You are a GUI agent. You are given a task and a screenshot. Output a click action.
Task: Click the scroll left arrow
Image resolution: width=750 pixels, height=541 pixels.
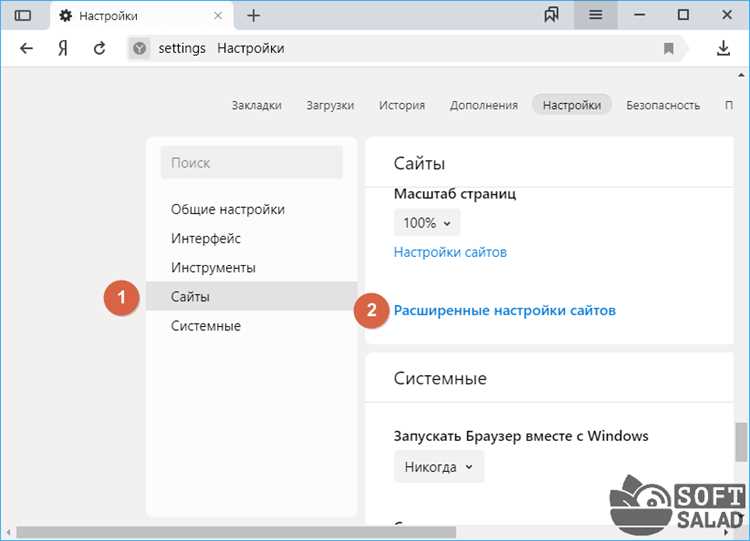[x=8, y=532]
